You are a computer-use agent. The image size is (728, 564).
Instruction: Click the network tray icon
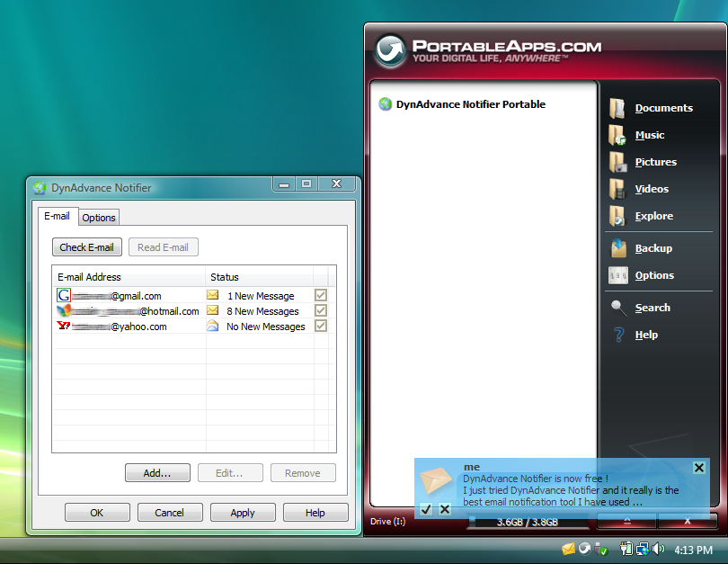pos(643,549)
